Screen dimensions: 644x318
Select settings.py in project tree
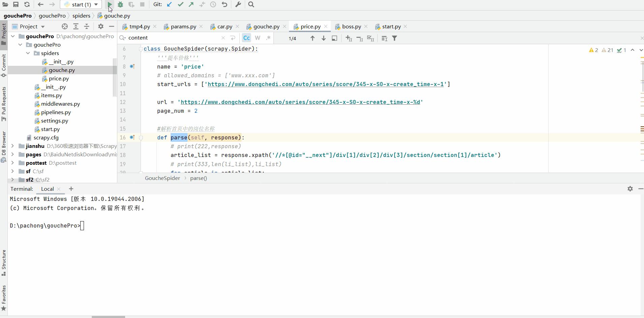54,121
